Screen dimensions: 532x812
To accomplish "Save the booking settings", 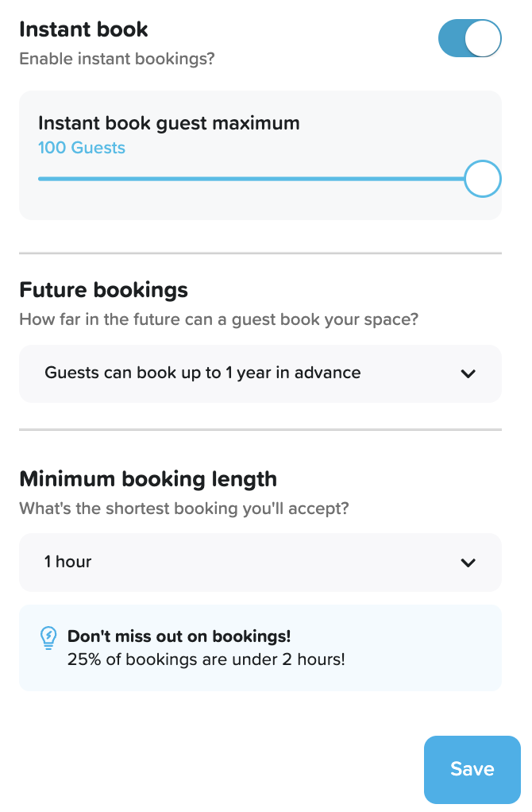I will (472, 769).
